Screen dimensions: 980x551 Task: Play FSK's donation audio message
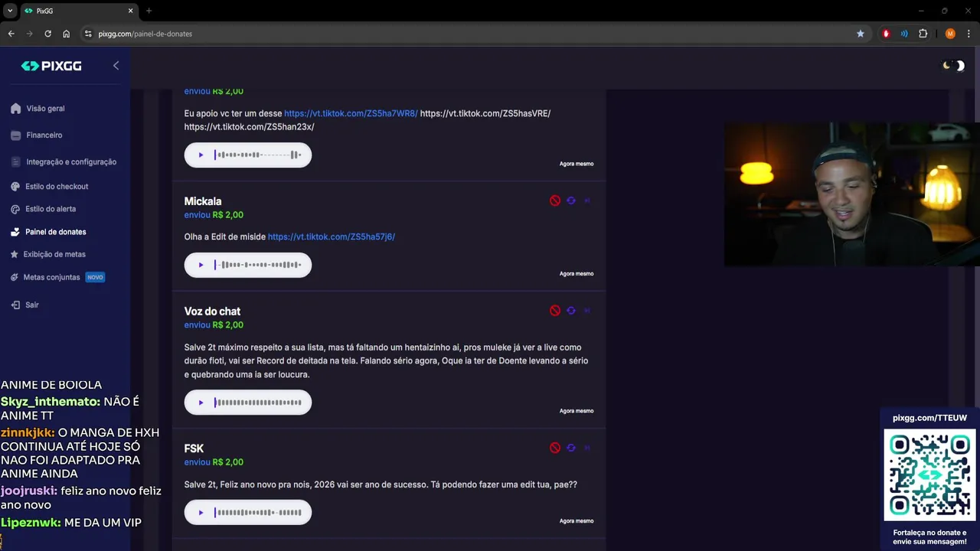coord(201,513)
